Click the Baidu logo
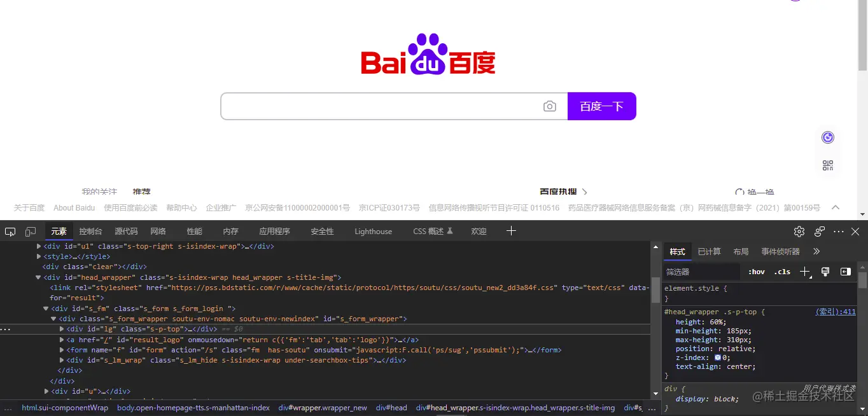 pyautogui.click(x=428, y=54)
